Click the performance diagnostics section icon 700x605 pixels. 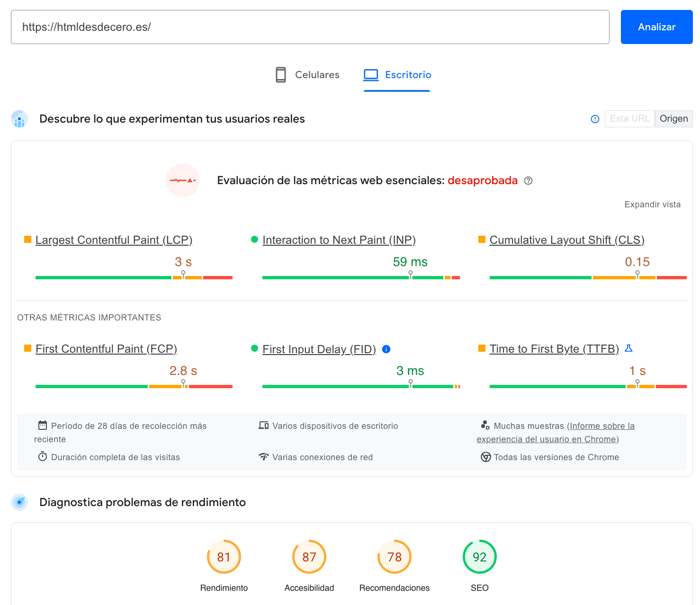pos(19,502)
